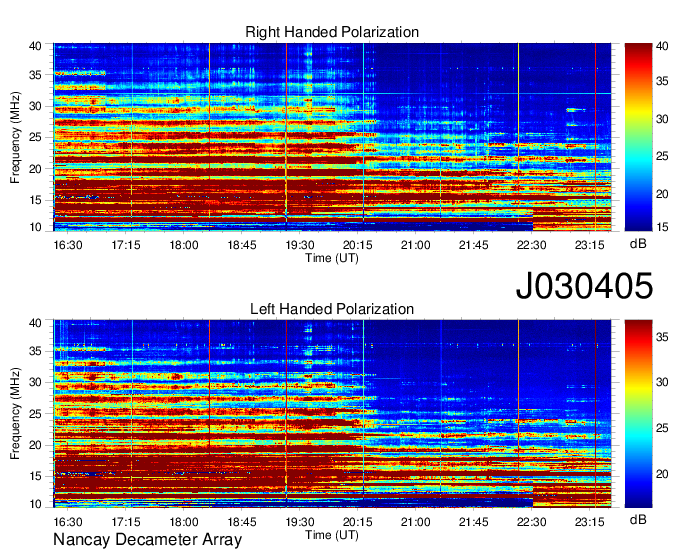Click 10 MHz frequency tick of right-handed plot

[35, 227]
